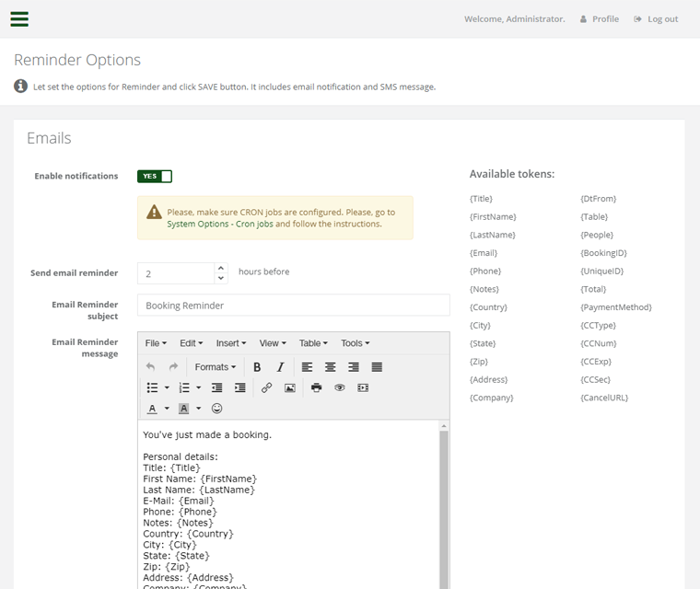Open the Table menu in editor

(313, 343)
